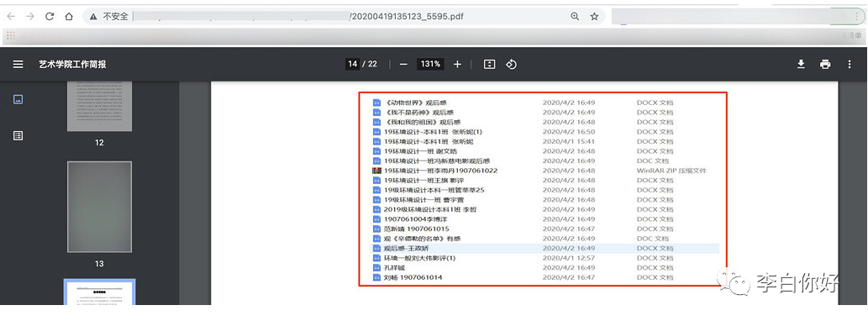Select file 19环境设计一班李雨丹1907061022
The image size is (868, 321).
coord(440,171)
